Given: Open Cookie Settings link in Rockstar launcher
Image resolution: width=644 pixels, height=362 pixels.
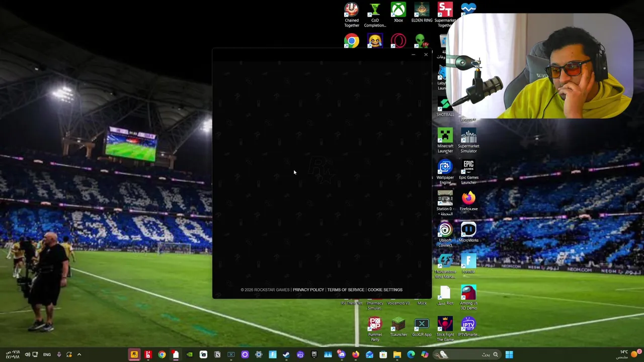Looking at the screenshot, I should (385, 290).
